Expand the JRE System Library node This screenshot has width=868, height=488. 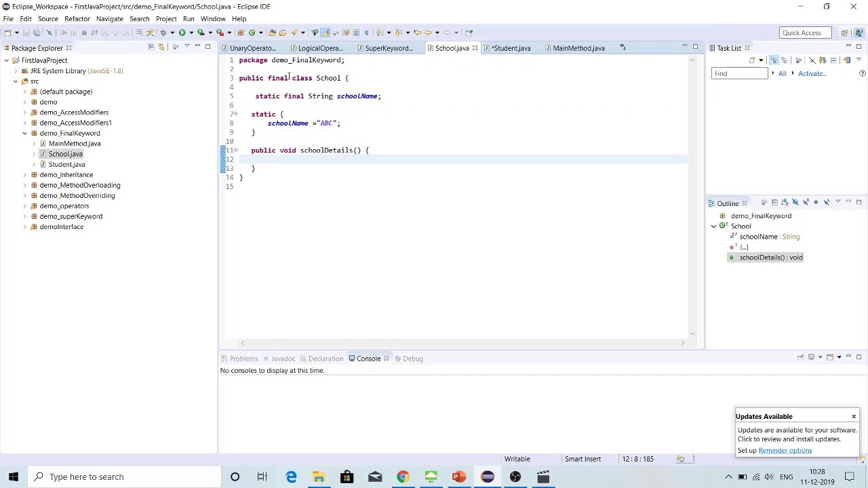16,71
